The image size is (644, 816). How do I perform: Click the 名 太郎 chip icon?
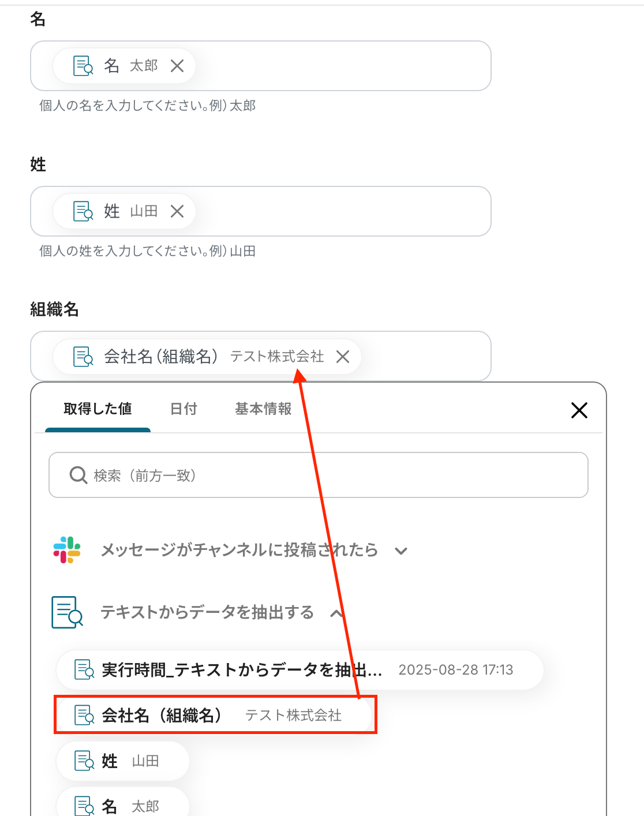click(x=83, y=66)
